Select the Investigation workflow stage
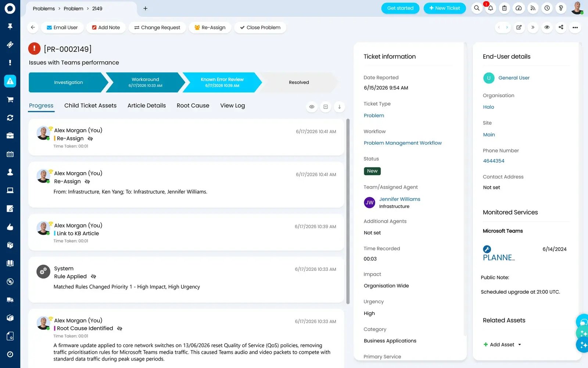The image size is (588, 368). 68,82
